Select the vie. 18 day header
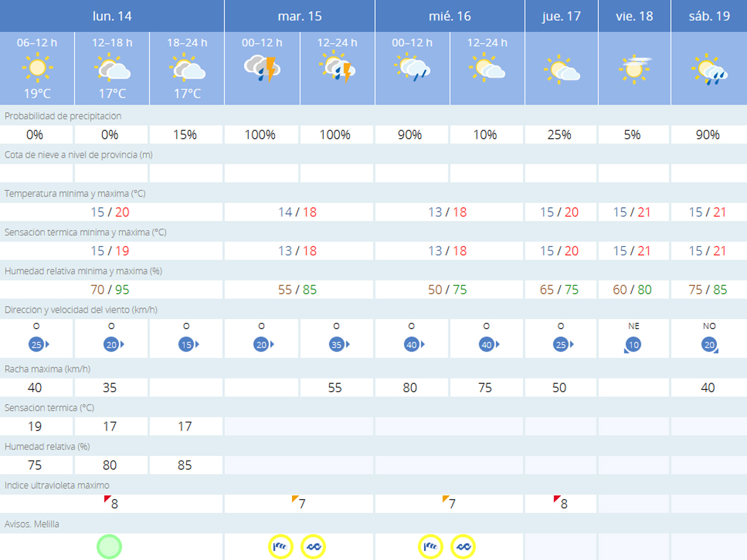This screenshot has width=747, height=560. point(634,16)
